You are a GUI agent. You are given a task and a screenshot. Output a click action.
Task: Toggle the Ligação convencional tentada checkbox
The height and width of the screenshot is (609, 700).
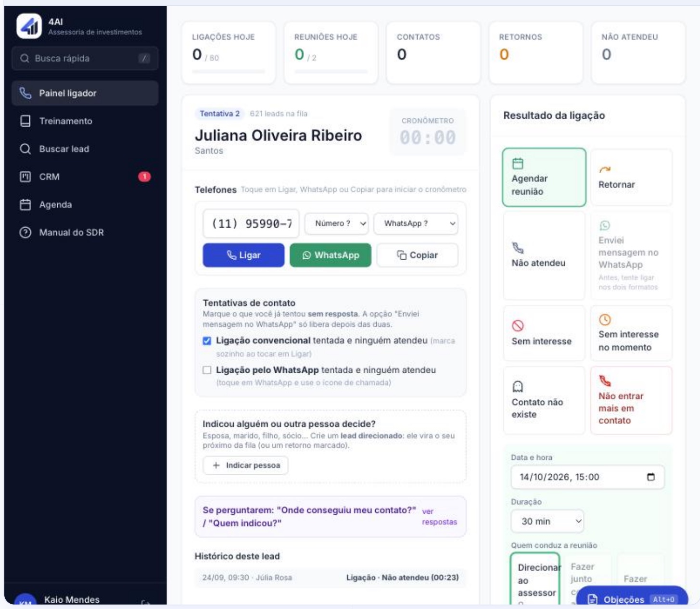(207, 341)
